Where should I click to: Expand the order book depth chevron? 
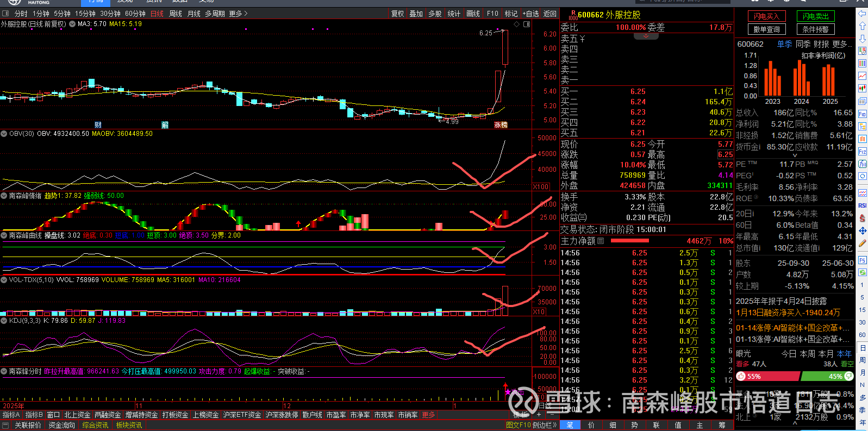(646, 36)
